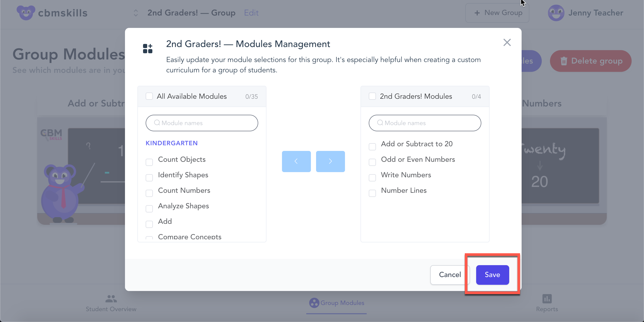Focus the available modules search field
Screen dimensions: 644x322
pos(202,123)
